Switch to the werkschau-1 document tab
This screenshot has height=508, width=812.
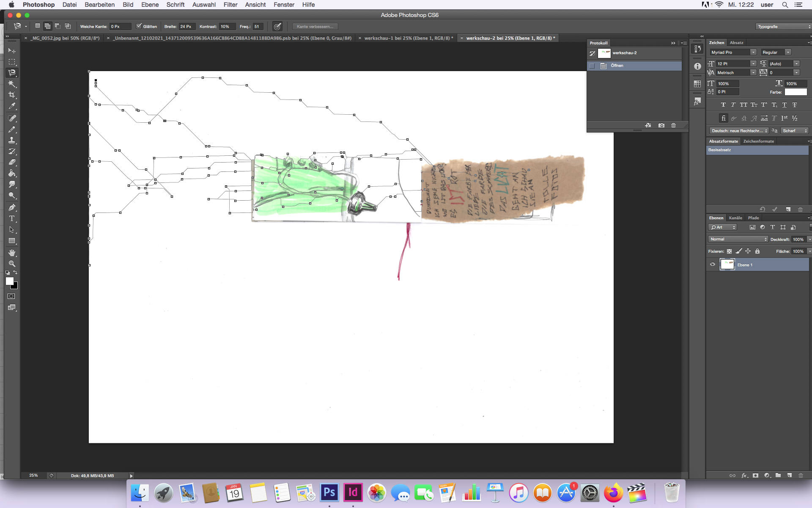(x=408, y=38)
